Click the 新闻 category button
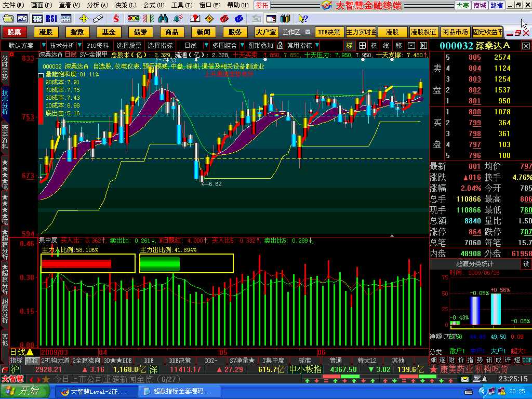 [x=203, y=32]
